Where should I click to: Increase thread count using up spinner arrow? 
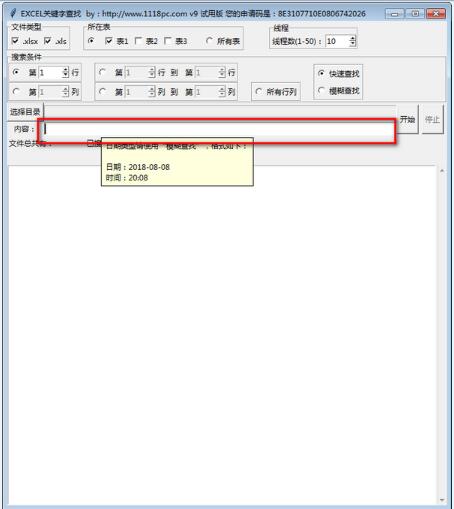coord(352,38)
